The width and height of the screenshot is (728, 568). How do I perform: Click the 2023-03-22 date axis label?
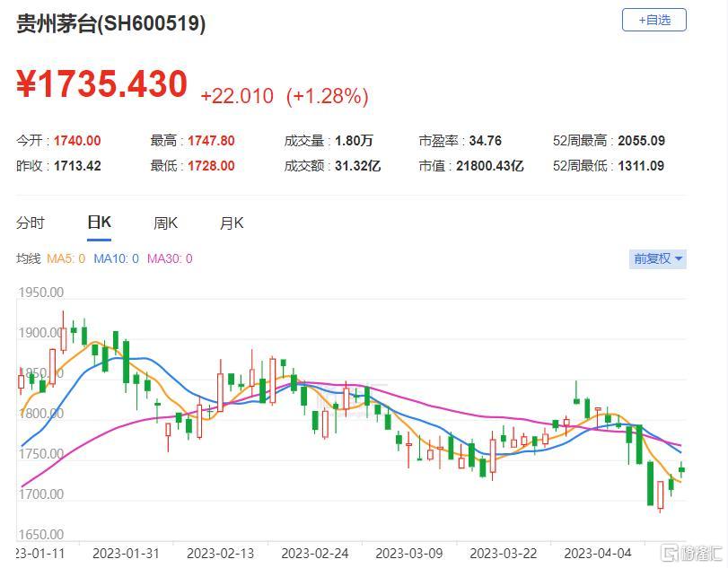pos(504,554)
